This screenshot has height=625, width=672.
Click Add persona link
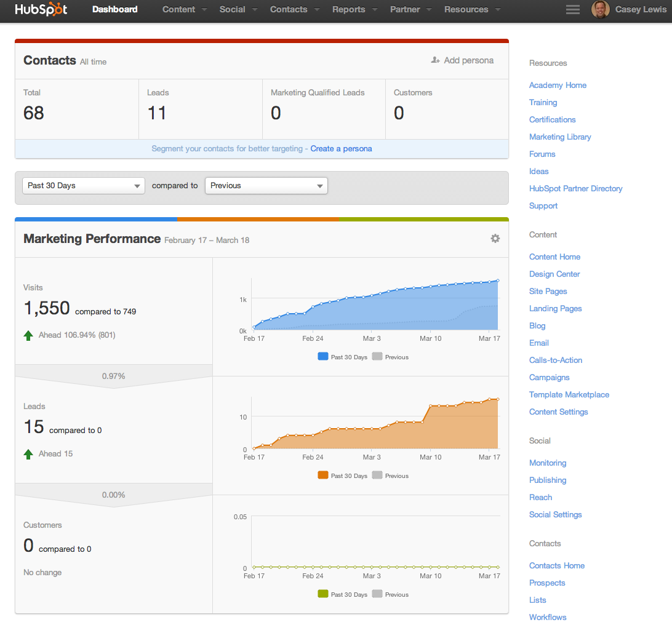click(x=468, y=60)
